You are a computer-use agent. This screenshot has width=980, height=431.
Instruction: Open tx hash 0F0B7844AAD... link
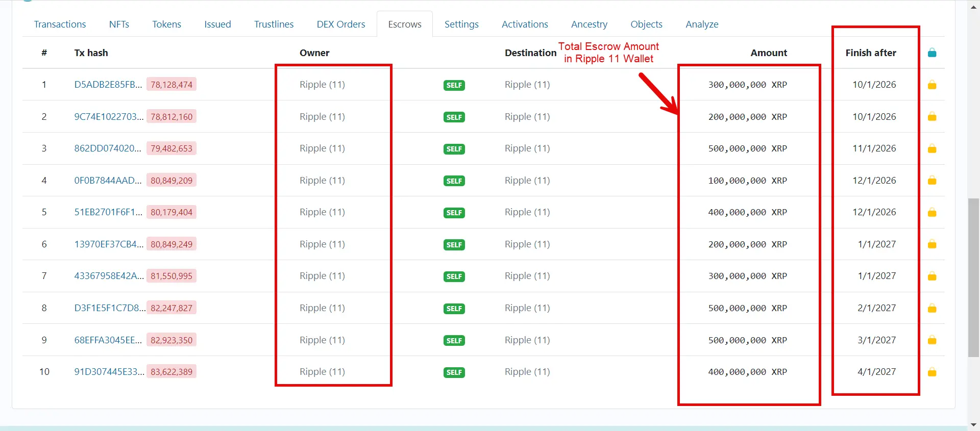click(108, 180)
